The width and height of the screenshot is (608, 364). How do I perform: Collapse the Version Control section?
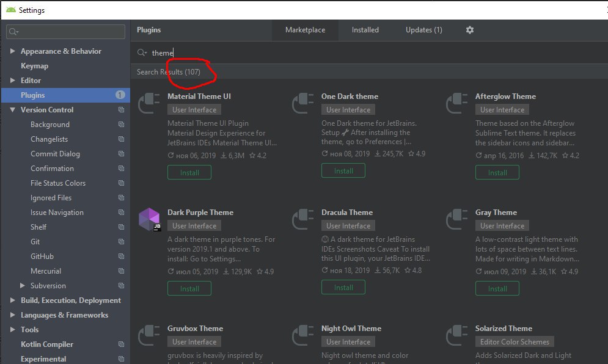[12, 110]
